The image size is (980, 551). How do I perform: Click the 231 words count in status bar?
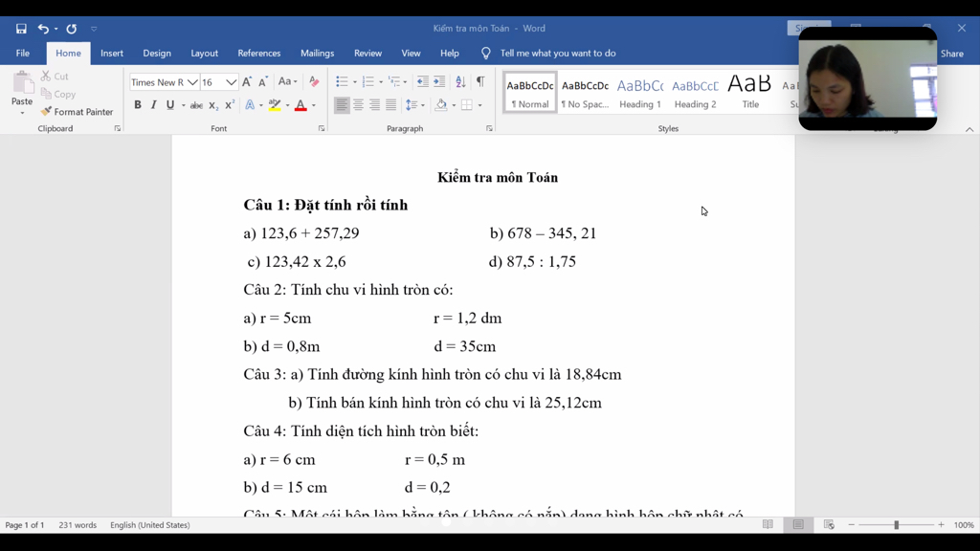click(78, 525)
